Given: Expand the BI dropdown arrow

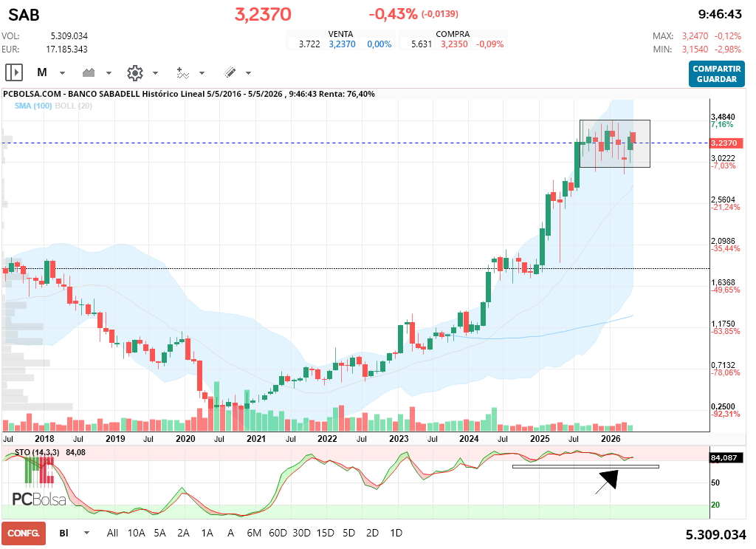Looking at the screenshot, I should [x=87, y=533].
